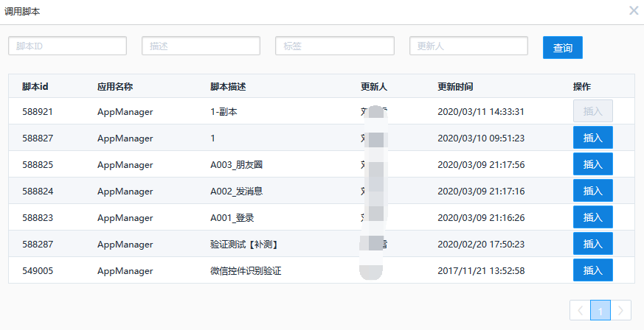Viewport: 644px width, 330px height.
Task: Click the 脚本id column header
Action: tap(35, 86)
